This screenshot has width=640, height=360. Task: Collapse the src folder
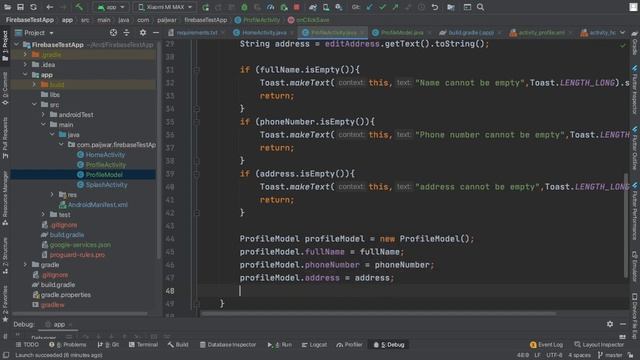[x=34, y=104]
